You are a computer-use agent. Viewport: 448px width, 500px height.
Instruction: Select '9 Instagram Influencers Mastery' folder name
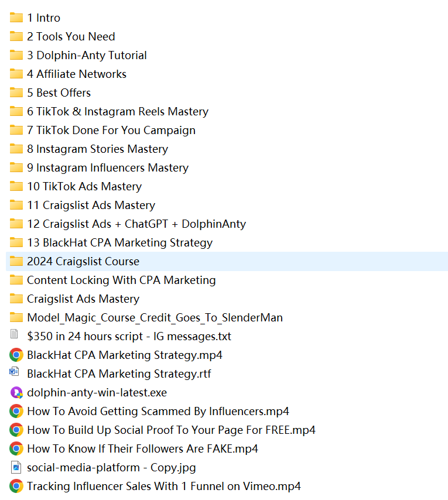[x=108, y=168]
